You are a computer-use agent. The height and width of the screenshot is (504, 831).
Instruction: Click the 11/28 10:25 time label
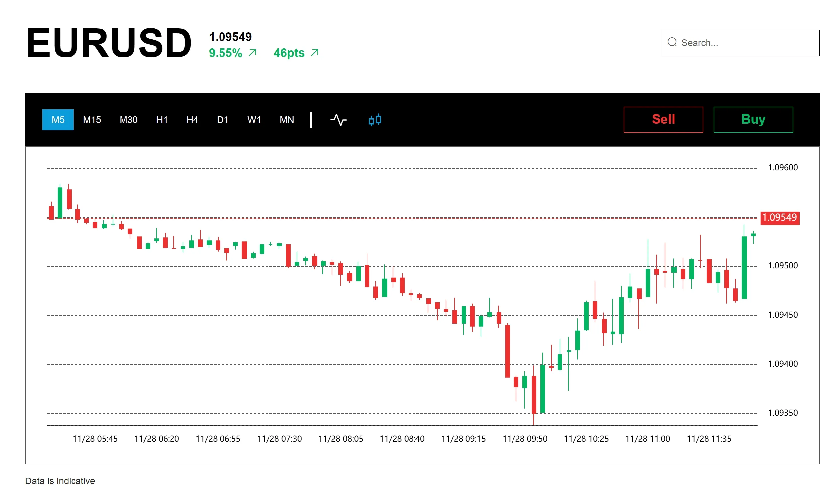click(x=586, y=439)
